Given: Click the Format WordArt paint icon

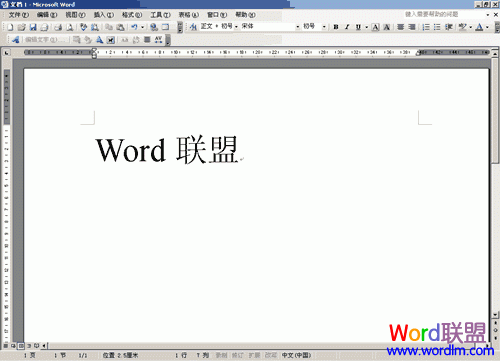Looking at the screenshot, I should pos(88,40).
